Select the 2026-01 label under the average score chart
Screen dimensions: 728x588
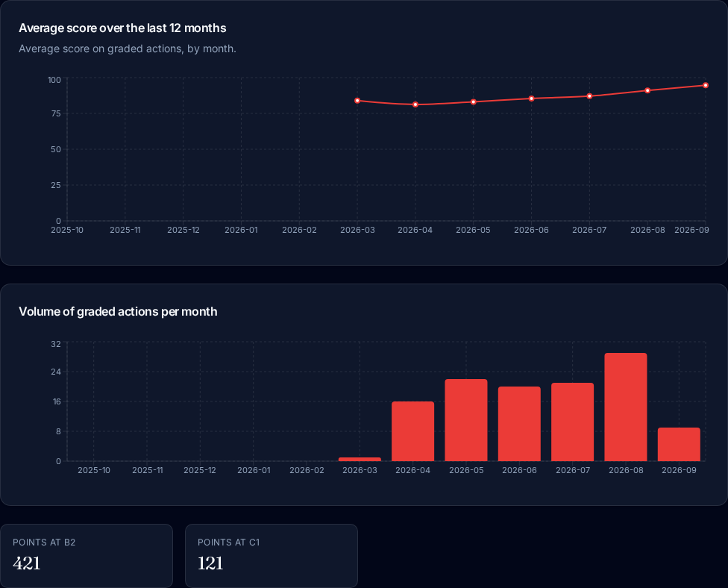coord(241,230)
